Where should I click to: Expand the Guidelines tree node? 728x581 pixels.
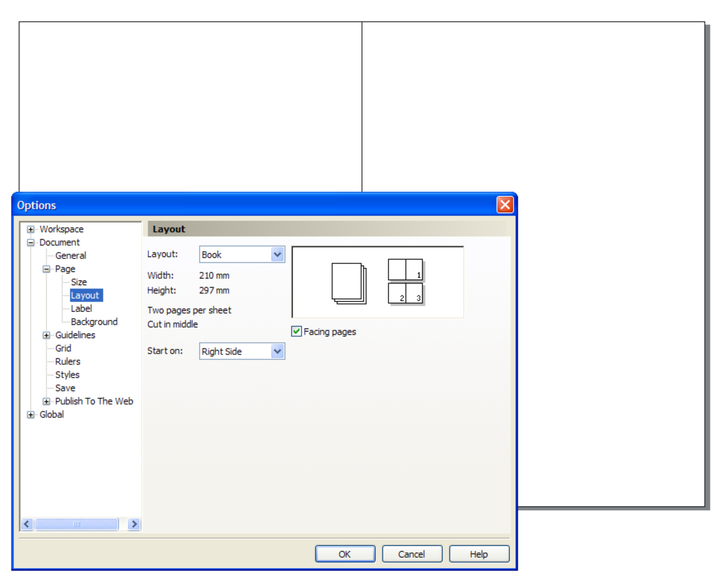pyautogui.click(x=47, y=335)
